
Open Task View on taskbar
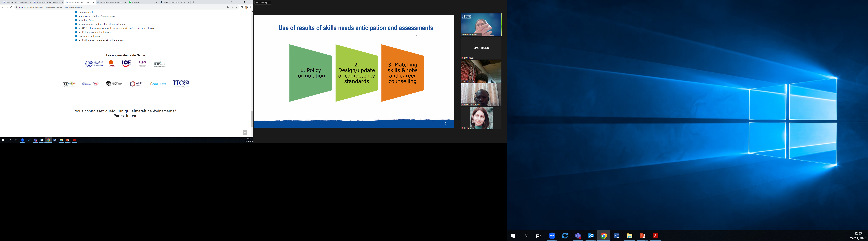(x=538, y=236)
